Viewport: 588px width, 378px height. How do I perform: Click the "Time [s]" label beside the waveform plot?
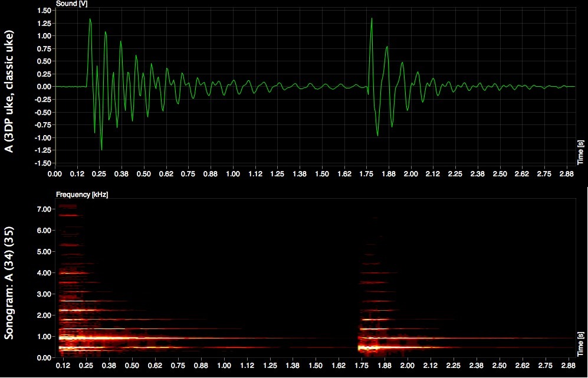pyautogui.click(x=580, y=151)
